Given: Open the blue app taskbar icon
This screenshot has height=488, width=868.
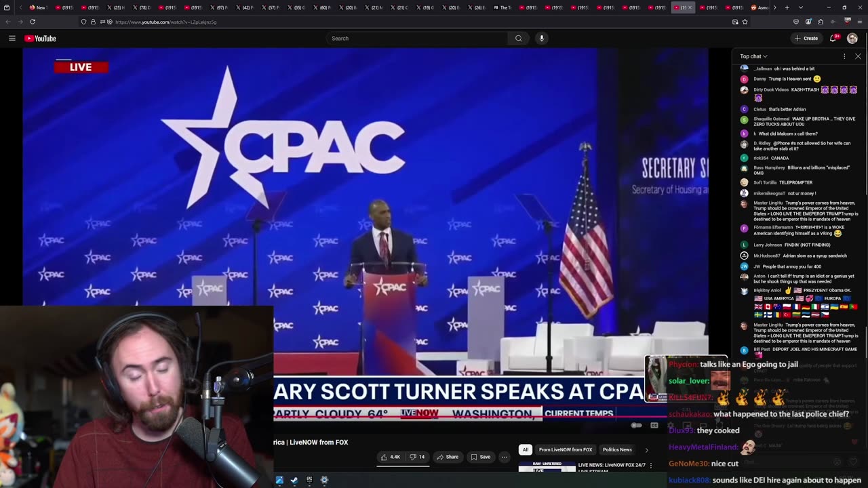Looking at the screenshot, I should 279,480.
